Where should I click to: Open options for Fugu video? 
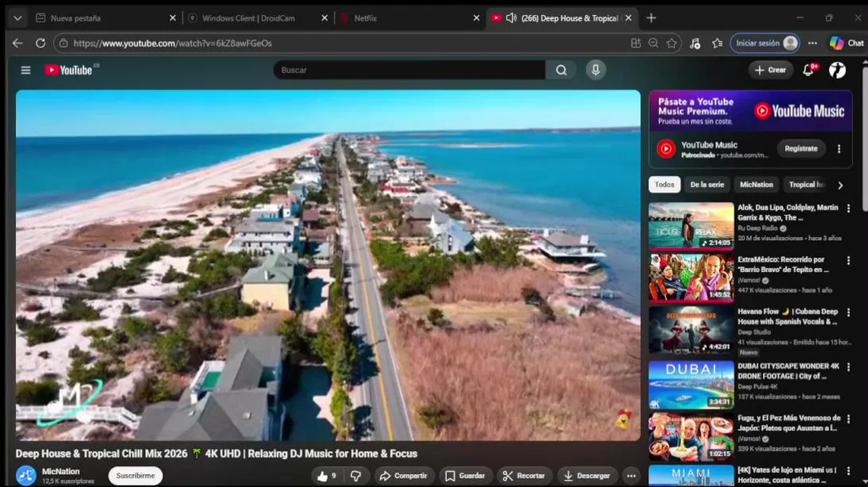[848, 418]
